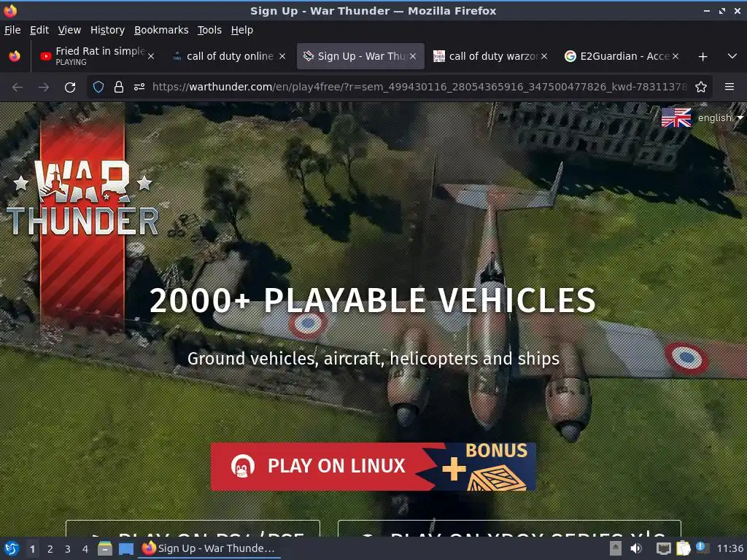Click the UK/US flag language icon
The width and height of the screenshot is (747, 560).
click(x=676, y=117)
